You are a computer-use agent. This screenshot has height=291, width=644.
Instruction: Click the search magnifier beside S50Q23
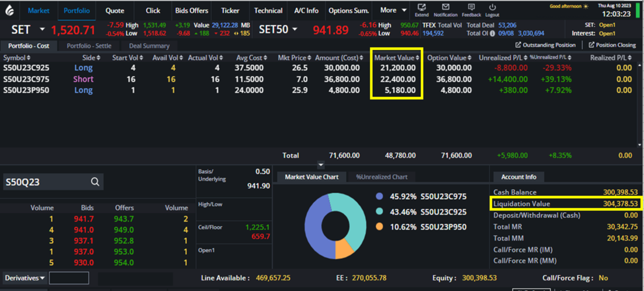pos(95,182)
